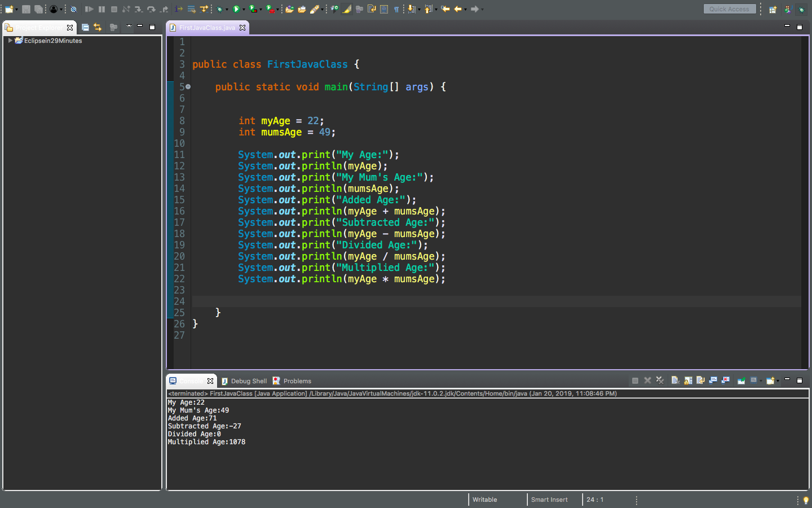Click the Search flashlight icon
This screenshot has height=508, width=812.
click(x=315, y=9)
